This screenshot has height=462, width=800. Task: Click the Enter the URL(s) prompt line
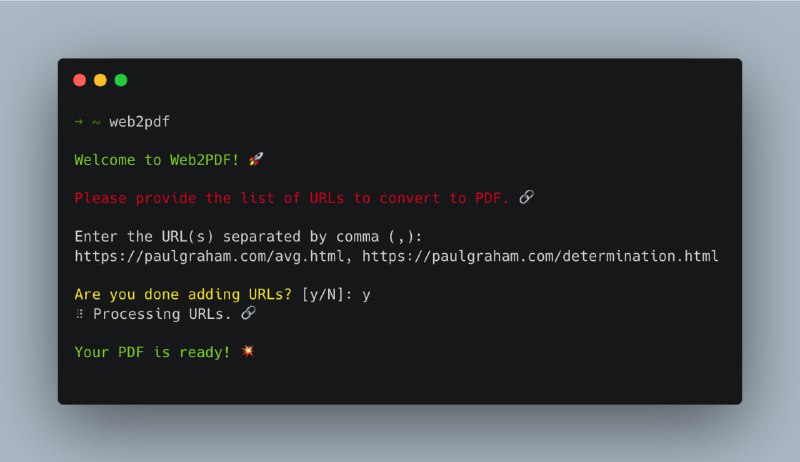(248, 237)
